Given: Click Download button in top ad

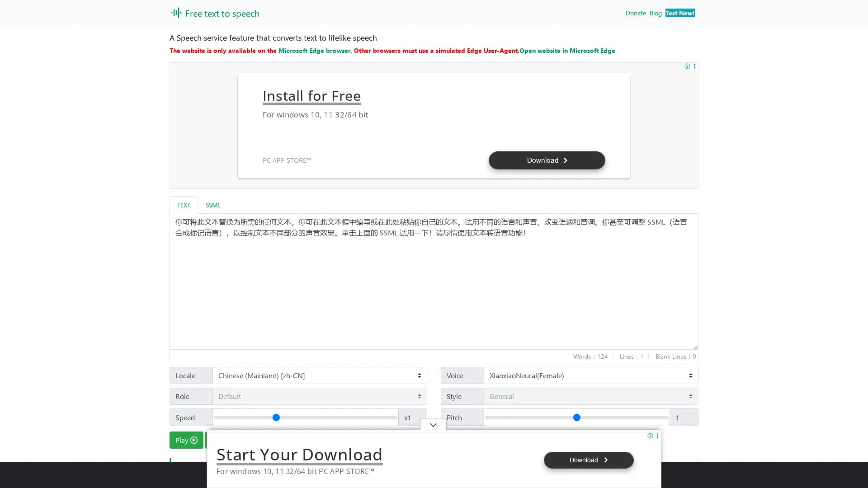Looking at the screenshot, I should click(547, 160).
